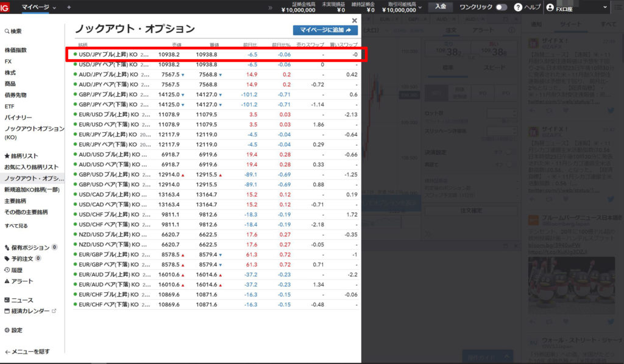Open 経済カレンダー calendar icon
This screenshot has width=624, height=364.
pos(7,311)
